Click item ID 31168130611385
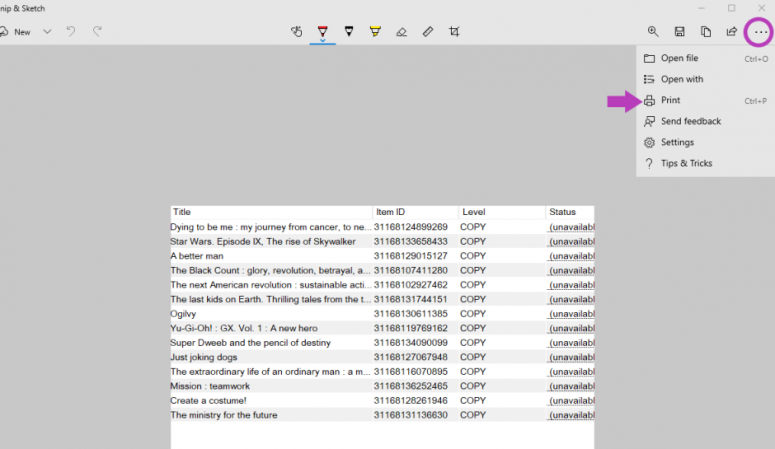 (411, 314)
